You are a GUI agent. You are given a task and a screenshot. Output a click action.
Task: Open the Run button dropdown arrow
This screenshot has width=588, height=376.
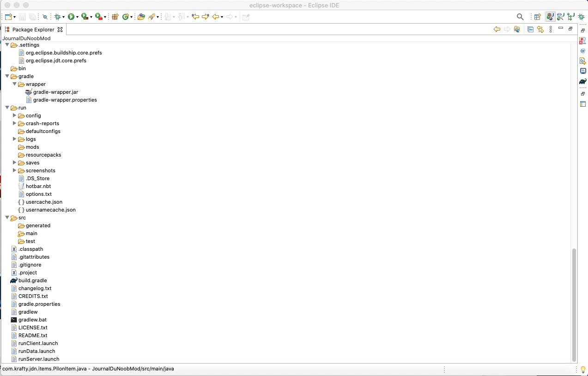(77, 17)
